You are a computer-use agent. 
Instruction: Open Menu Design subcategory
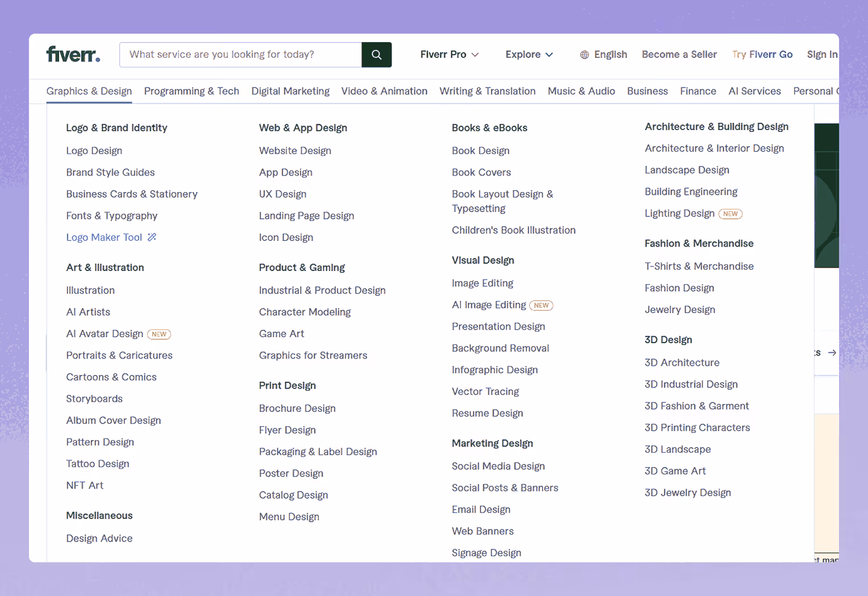(x=289, y=516)
